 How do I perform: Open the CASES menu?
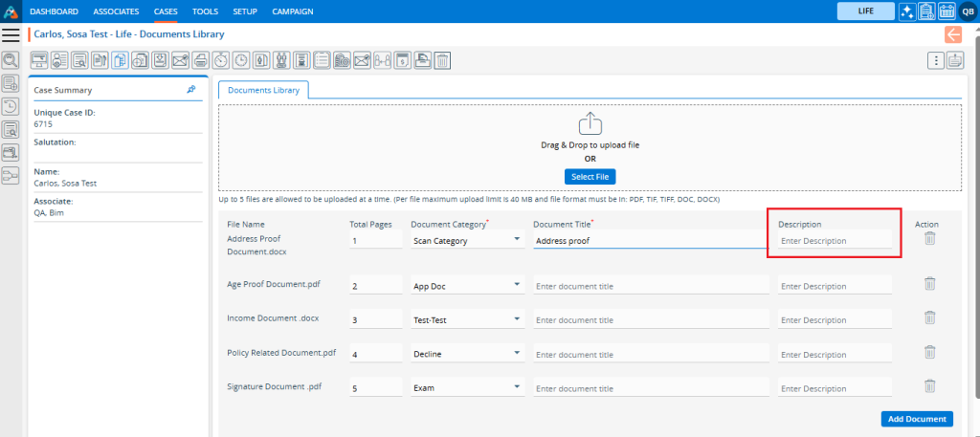click(x=166, y=11)
